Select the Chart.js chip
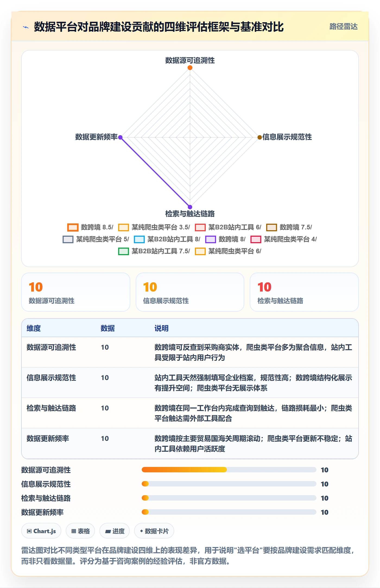The image size is (380, 588). tap(41, 531)
